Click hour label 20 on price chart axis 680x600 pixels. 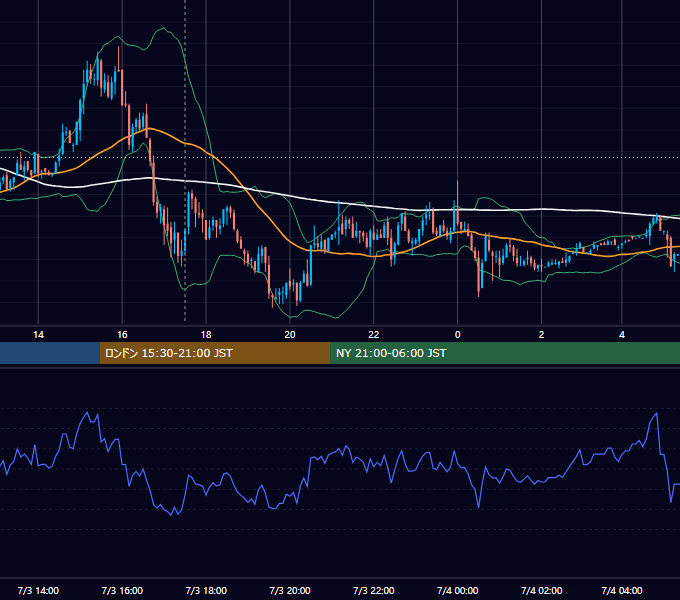(x=290, y=335)
